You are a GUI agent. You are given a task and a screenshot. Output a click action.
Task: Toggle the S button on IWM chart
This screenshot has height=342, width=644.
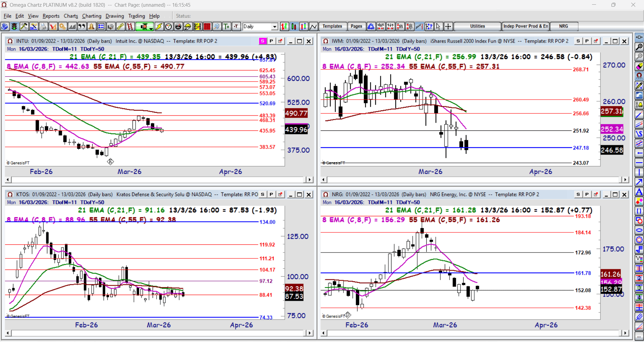pyautogui.click(x=578, y=41)
